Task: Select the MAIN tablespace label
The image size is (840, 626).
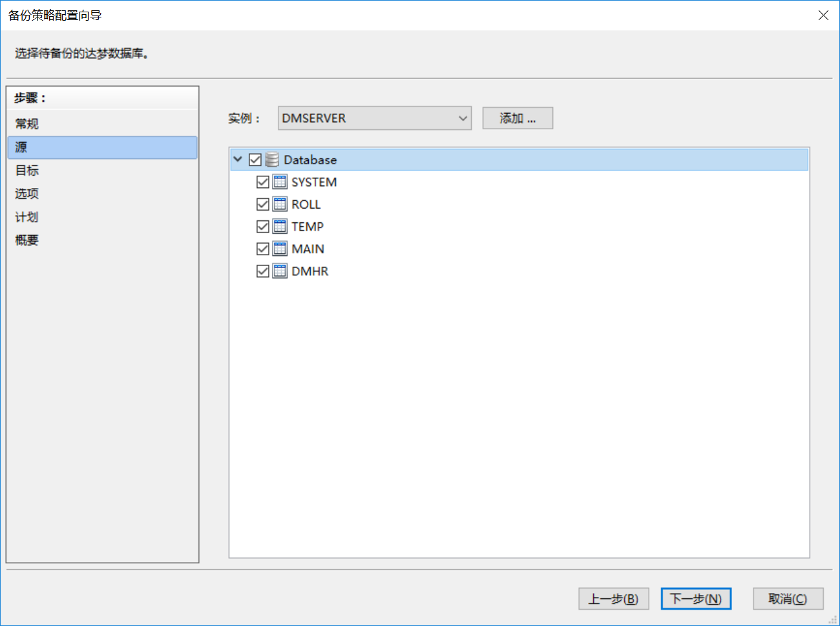Action: pyautogui.click(x=308, y=249)
